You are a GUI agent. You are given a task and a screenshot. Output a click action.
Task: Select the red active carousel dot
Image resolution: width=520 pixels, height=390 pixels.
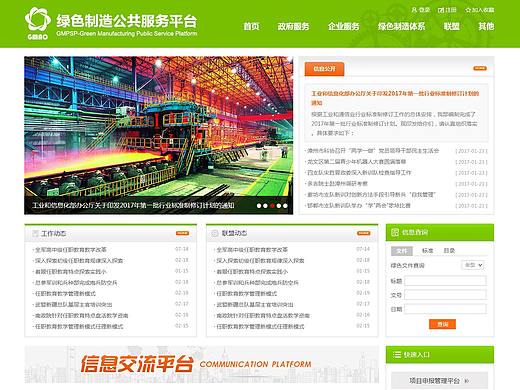272,206
